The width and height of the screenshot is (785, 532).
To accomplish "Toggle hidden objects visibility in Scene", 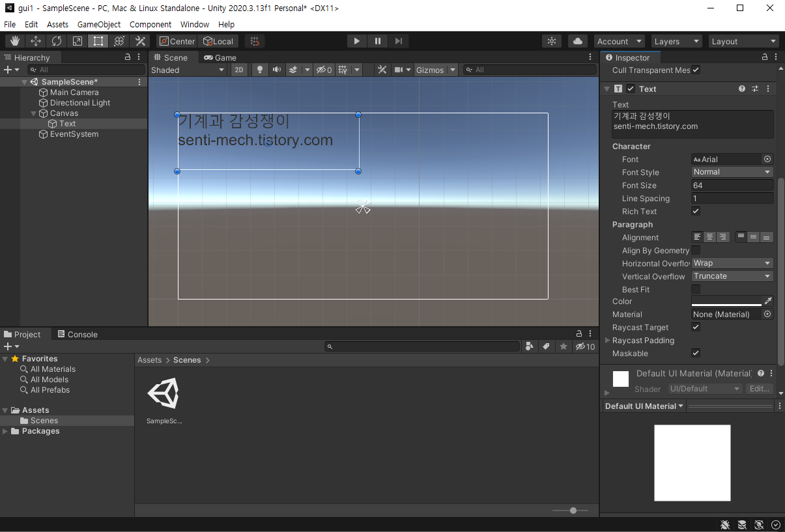I will 324,70.
